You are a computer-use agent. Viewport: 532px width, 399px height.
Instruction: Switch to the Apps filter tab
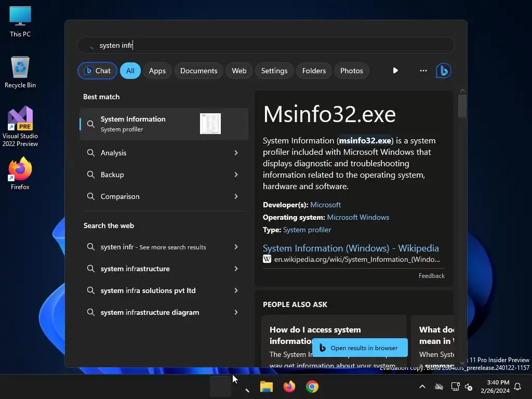157,71
